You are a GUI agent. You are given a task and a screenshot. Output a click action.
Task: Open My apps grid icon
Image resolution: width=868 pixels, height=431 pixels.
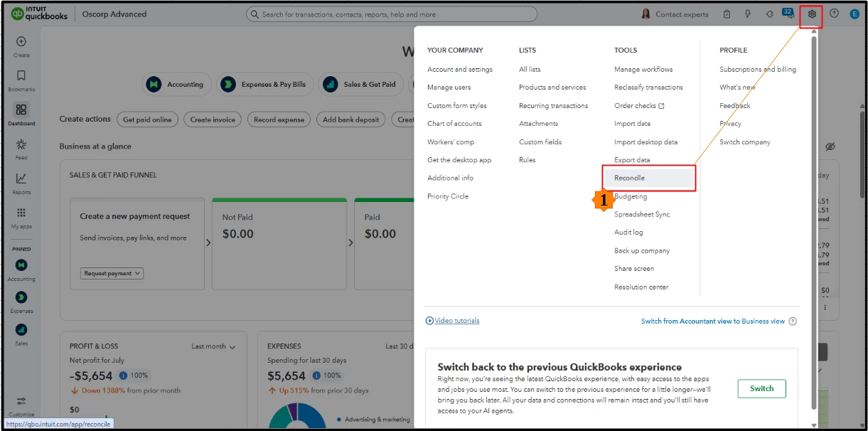[x=21, y=217]
